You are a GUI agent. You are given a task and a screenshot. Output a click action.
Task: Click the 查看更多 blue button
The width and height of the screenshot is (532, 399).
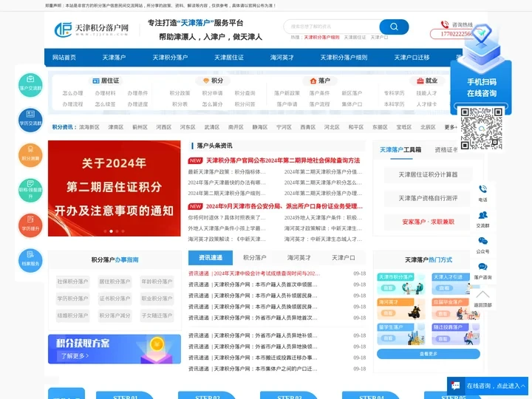click(x=428, y=354)
